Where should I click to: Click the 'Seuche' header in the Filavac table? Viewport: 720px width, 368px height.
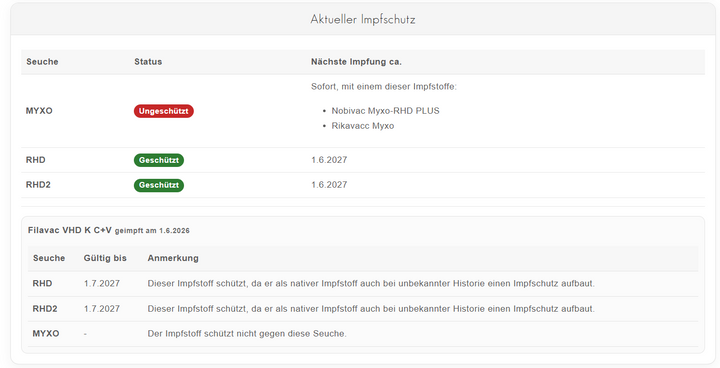[49, 258]
